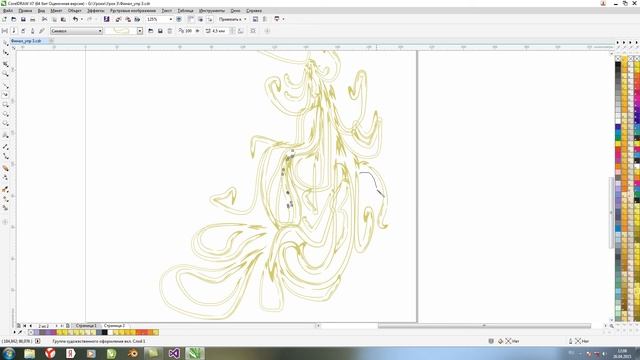Click the Publish to PDF icon
This screenshot has width=640, height=360.
pyautogui.click(x=137, y=19)
